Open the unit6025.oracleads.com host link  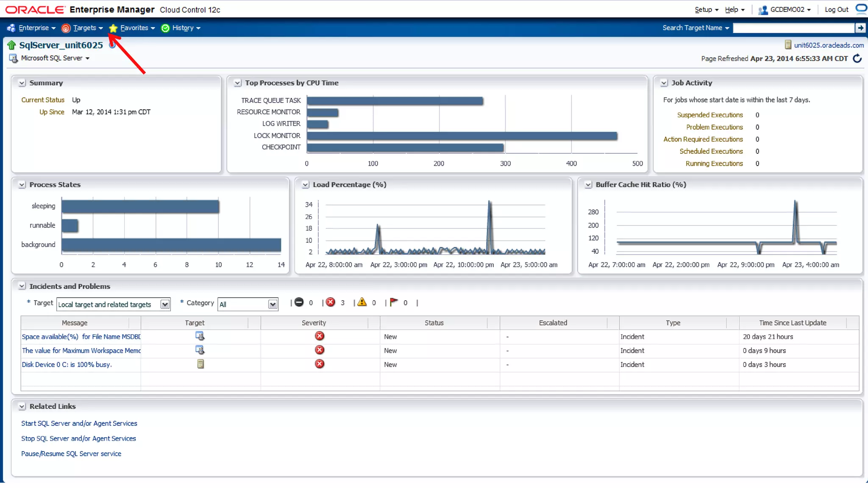coord(829,45)
